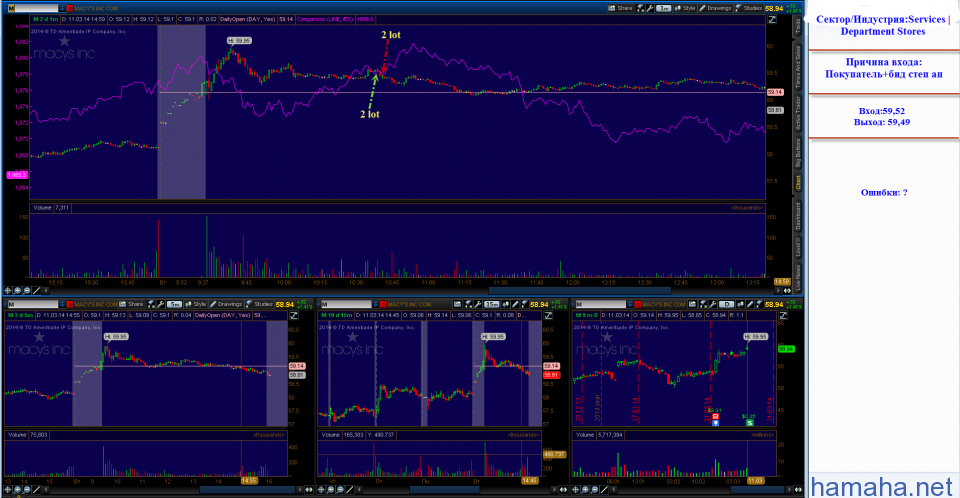This screenshot has width=960, height=498.
Task: Click the 'Comparison (LINE, /ES)' study label
Action: coord(325,20)
